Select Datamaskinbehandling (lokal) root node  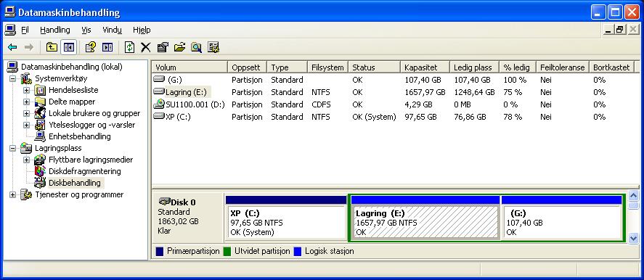[71, 67]
